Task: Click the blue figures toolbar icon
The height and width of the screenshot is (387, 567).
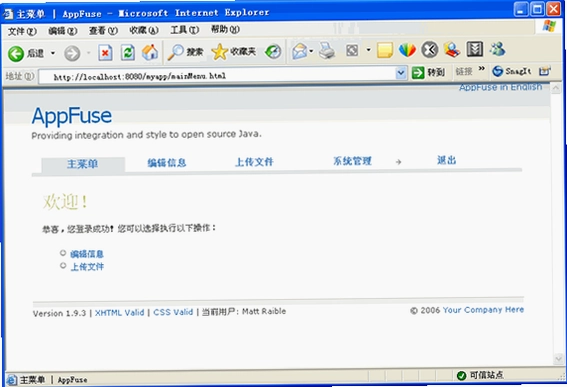Action: click(498, 49)
